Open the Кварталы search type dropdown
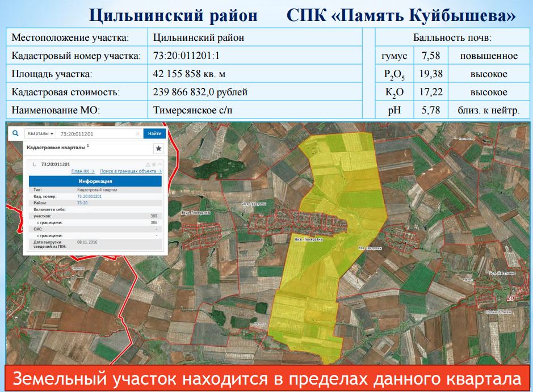The width and height of the screenshot is (533, 392). [40, 134]
